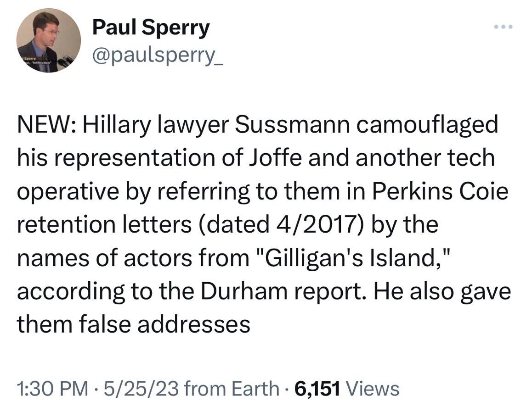Open the 6,151 Views count
The width and height of the screenshot is (532, 407).
[x=346, y=388]
